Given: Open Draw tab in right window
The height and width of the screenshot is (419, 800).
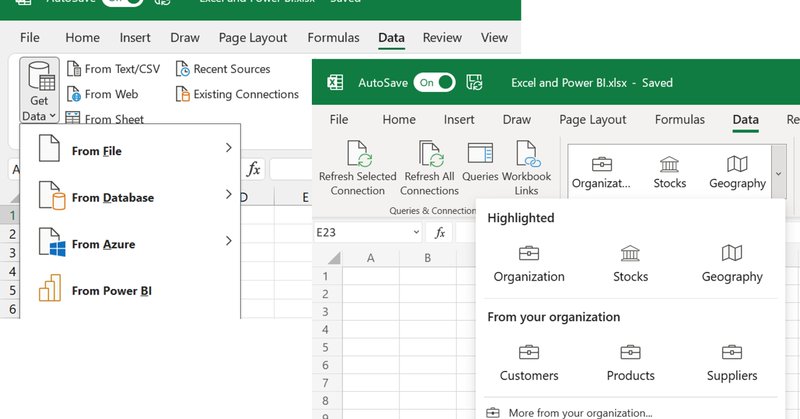Looking at the screenshot, I should [x=517, y=119].
